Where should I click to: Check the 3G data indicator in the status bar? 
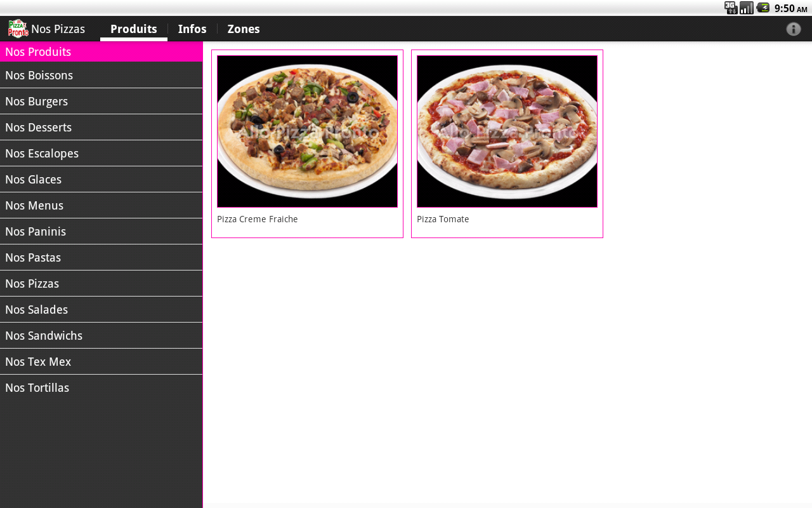[731, 8]
